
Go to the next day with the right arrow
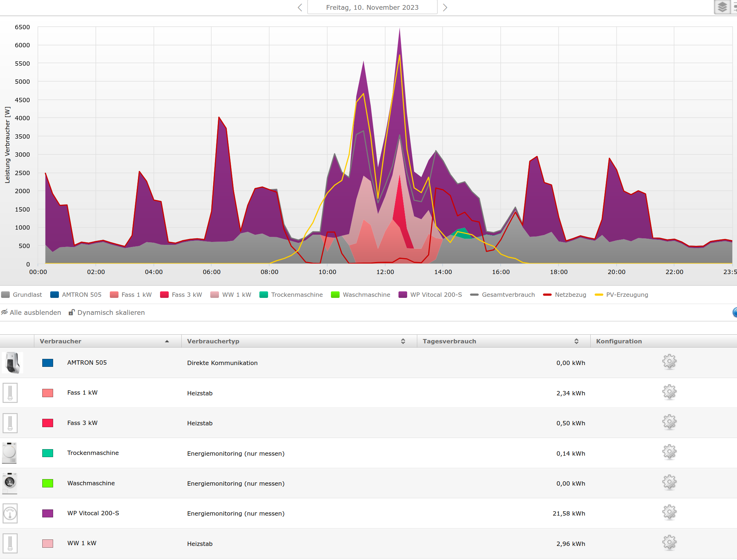click(x=445, y=8)
